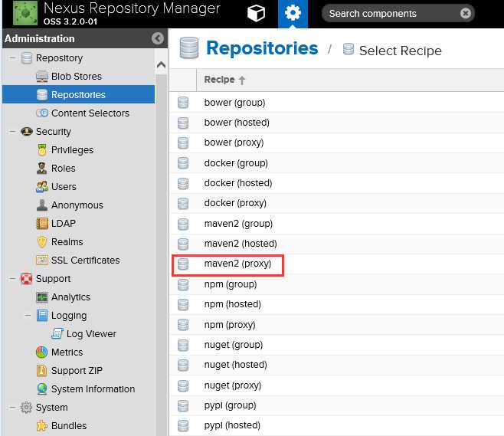
Task: Open the Metrics label under Support
Action: point(67,352)
